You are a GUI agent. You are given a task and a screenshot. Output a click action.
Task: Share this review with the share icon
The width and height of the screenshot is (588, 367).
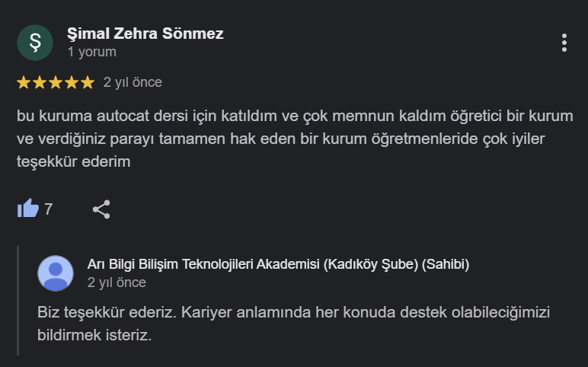click(101, 209)
